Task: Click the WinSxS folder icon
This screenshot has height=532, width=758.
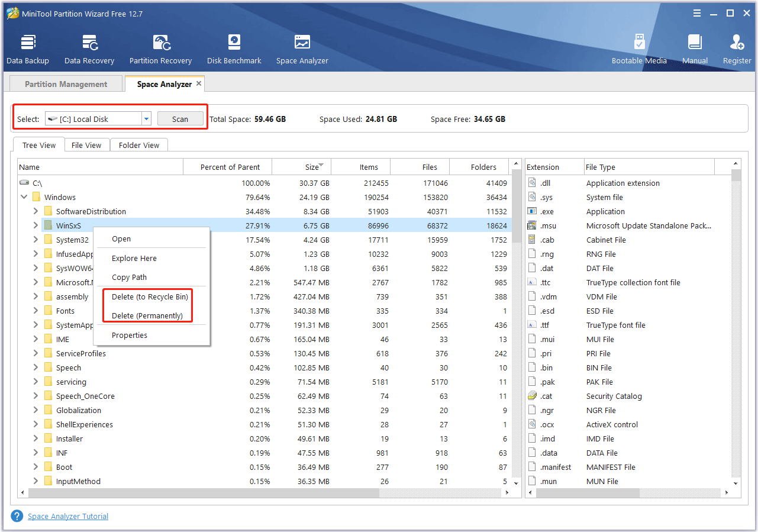Action: tap(48, 225)
